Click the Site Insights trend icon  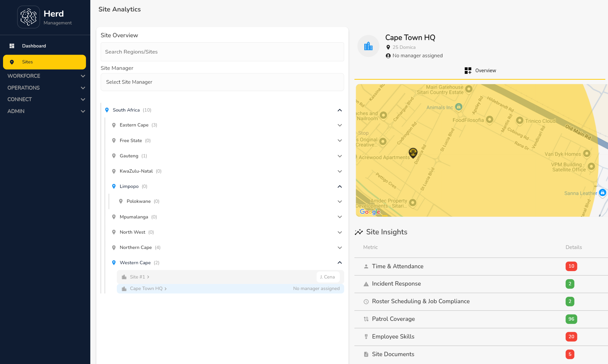click(359, 232)
